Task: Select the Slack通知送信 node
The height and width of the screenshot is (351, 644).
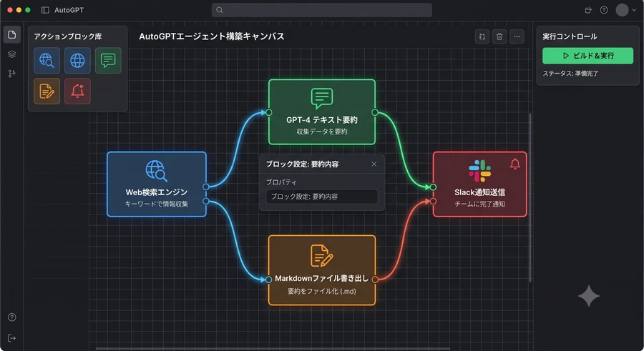Action: 479,184
